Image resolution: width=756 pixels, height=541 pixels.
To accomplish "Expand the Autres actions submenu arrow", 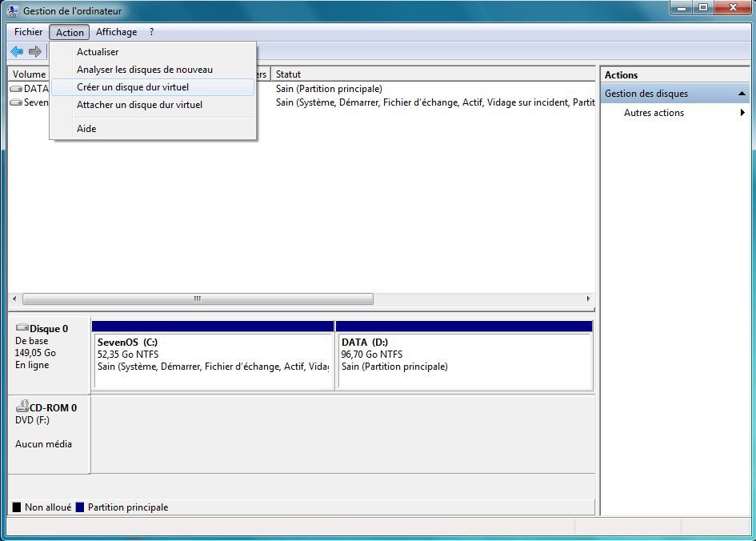I will pos(742,112).
